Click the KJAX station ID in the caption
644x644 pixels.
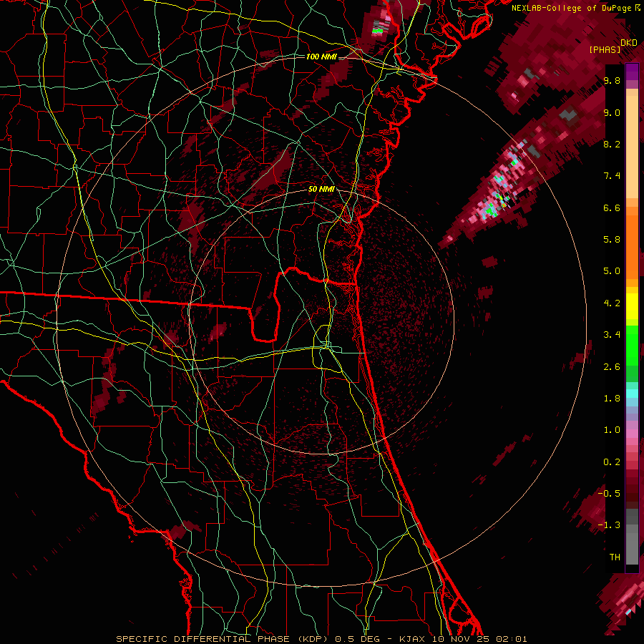point(411,639)
